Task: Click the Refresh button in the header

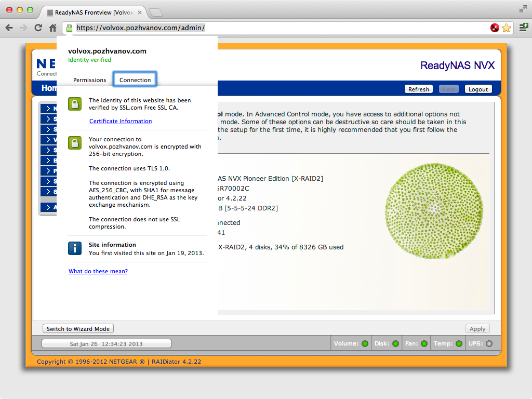Action: coord(418,89)
